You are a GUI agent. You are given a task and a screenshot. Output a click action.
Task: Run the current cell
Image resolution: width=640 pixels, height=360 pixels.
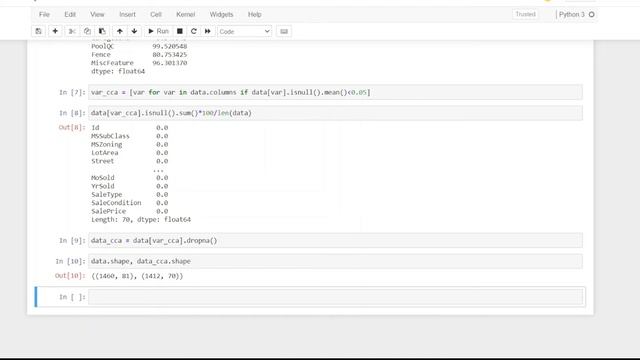158,31
